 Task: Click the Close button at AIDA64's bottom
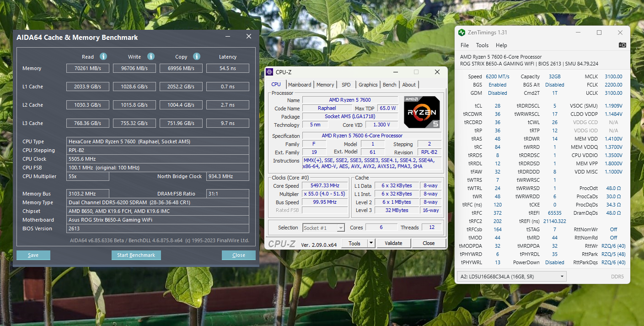[x=239, y=255]
